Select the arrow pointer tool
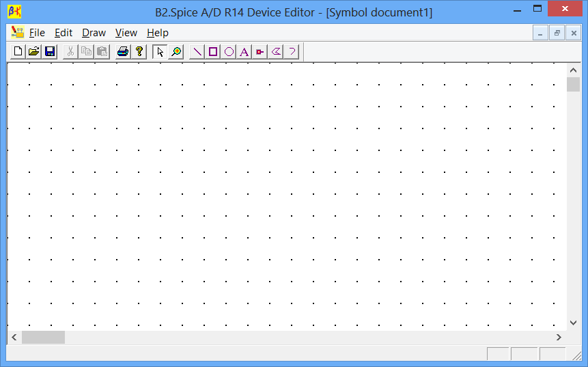The height and width of the screenshot is (367, 588). [160, 51]
